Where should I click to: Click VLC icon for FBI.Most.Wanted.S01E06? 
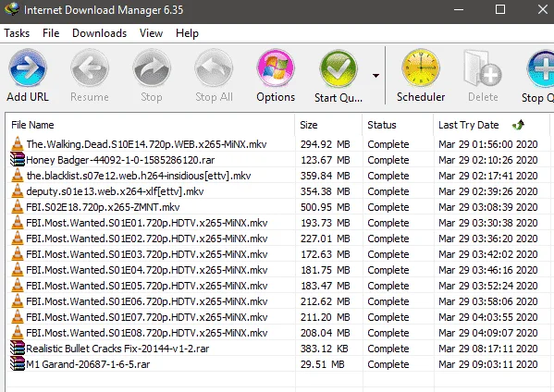(18, 301)
